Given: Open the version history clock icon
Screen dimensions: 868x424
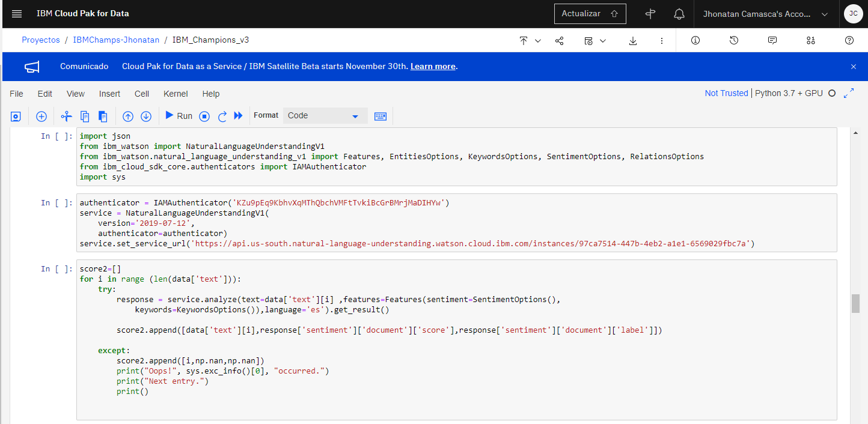Looking at the screenshot, I should 734,40.
